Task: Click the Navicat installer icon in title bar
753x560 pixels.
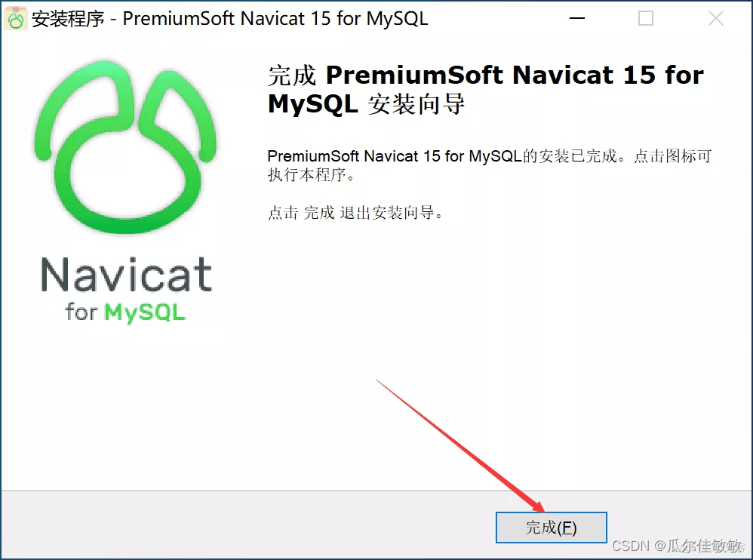Action: coord(16,19)
